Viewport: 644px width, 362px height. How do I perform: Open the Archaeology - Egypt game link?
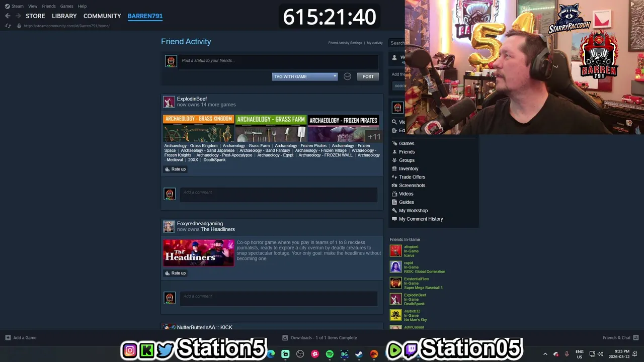(275, 155)
